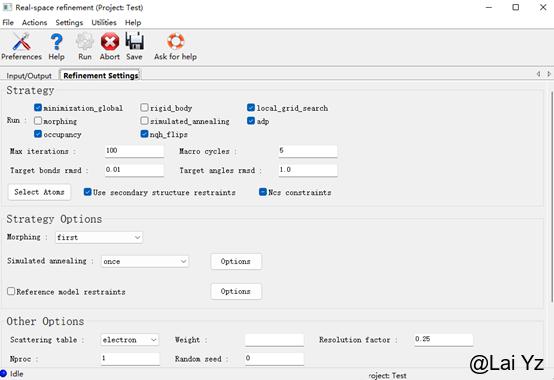Image resolution: width=554 pixels, height=380 pixels.
Task: Click the Max iterations field
Action: pos(134,151)
